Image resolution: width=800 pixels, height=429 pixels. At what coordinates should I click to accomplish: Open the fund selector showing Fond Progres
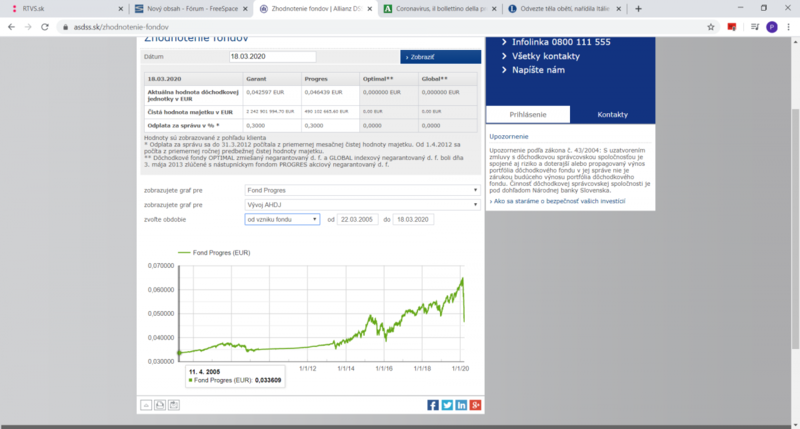click(x=362, y=190)
